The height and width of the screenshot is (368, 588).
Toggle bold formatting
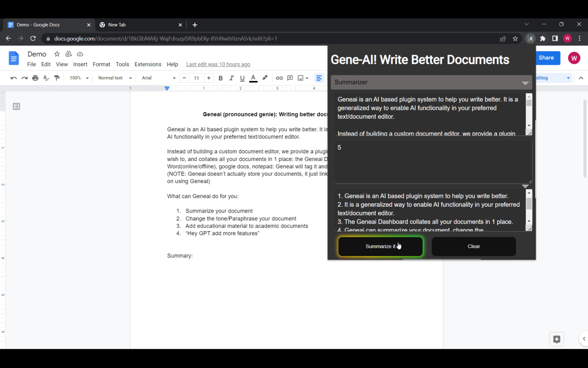click(x=220, y=78)
